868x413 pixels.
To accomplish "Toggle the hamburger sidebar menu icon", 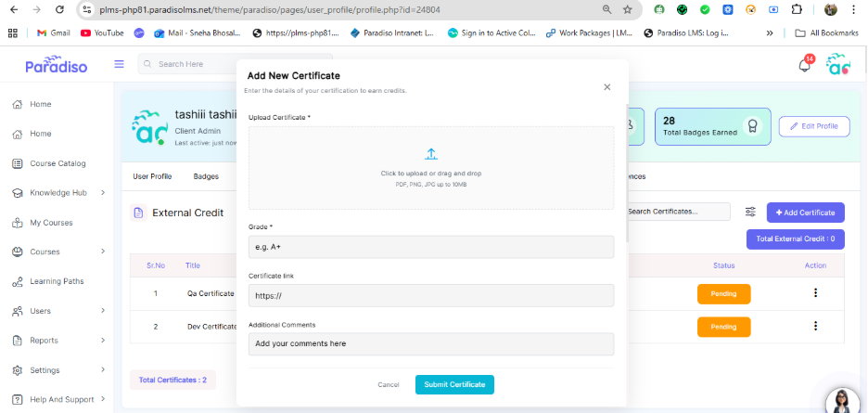I will pyautogui.click(x=119, y=64).
